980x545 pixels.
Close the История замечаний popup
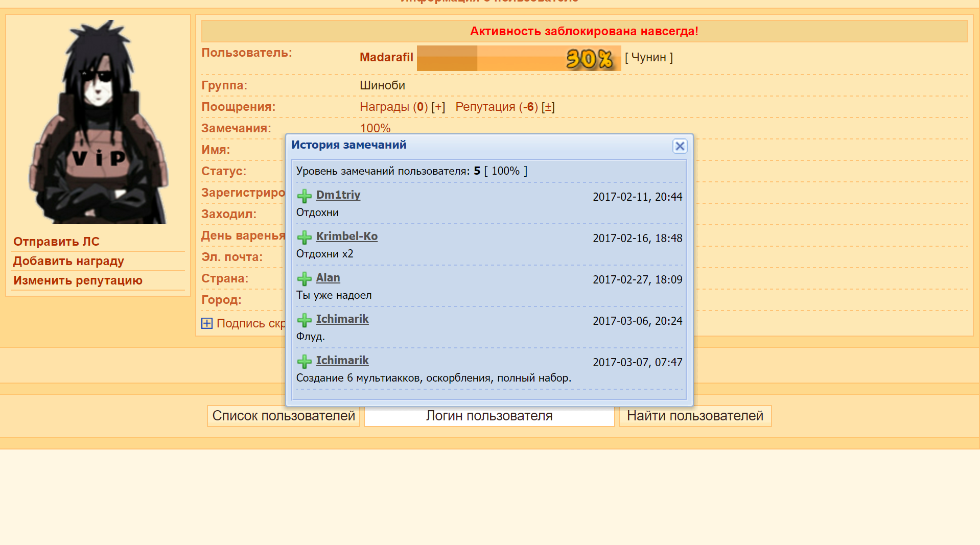coord(680,146)
